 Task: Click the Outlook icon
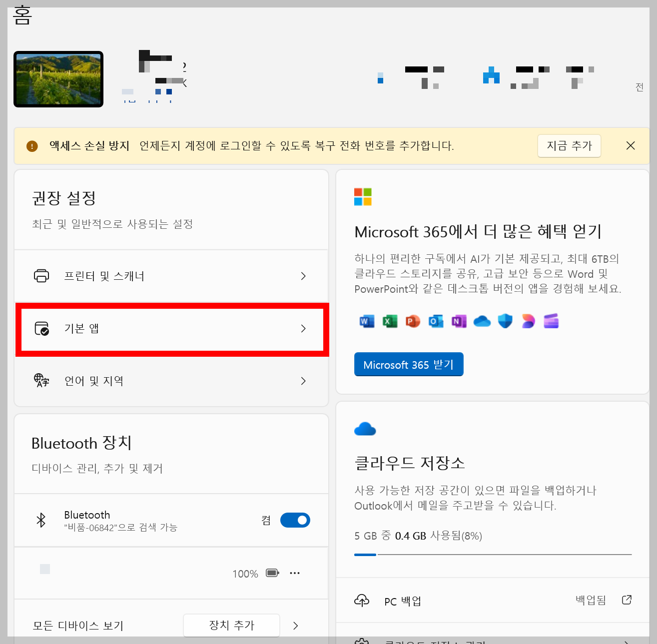click(436, 321)
